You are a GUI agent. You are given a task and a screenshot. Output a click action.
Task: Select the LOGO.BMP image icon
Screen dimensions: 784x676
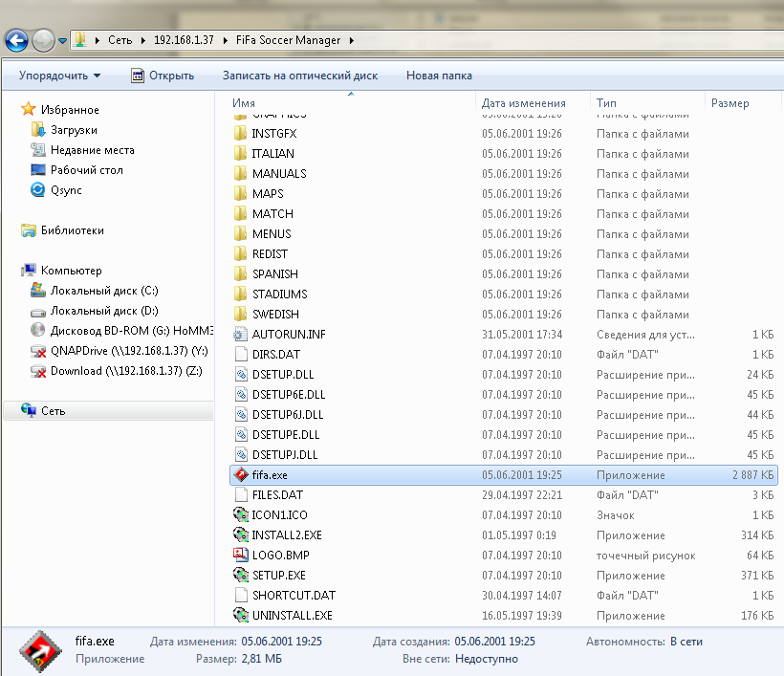(x=241, y=555)
